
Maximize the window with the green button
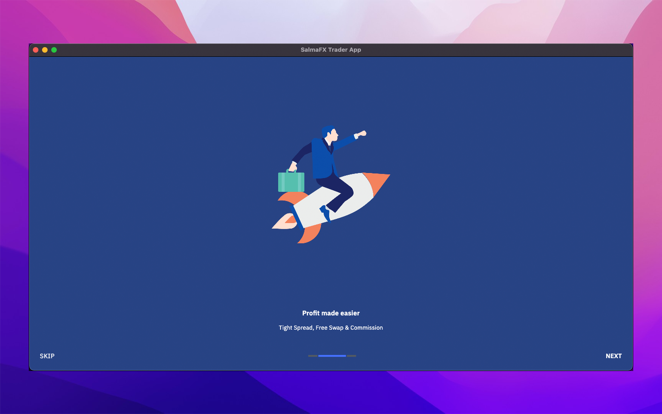click(54, 50)
